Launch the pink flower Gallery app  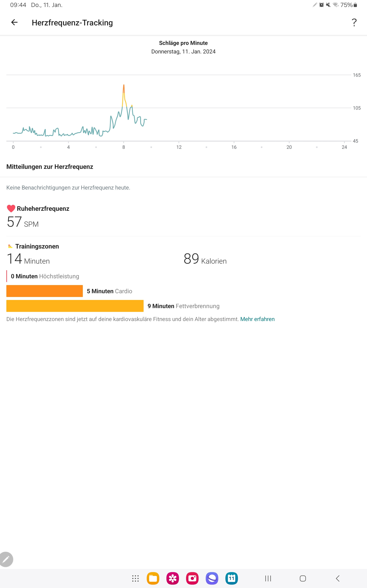pyautogui.click(x=173, y=578)
